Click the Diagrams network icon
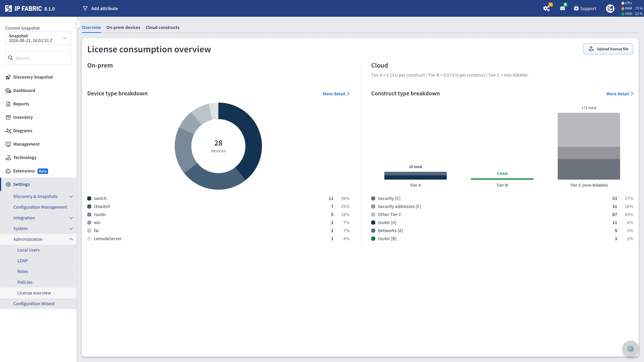The width and height of the screenshot is (644, 362). [8, 131]
